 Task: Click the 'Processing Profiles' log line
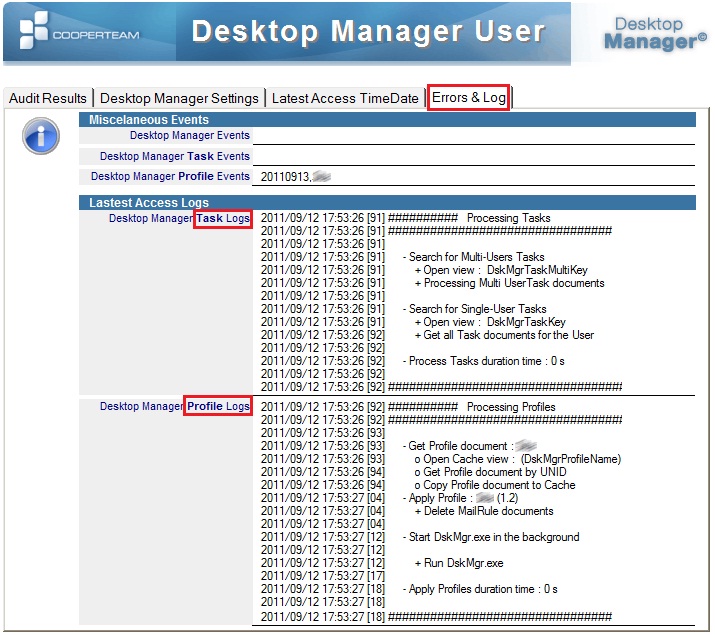[408, 407]
